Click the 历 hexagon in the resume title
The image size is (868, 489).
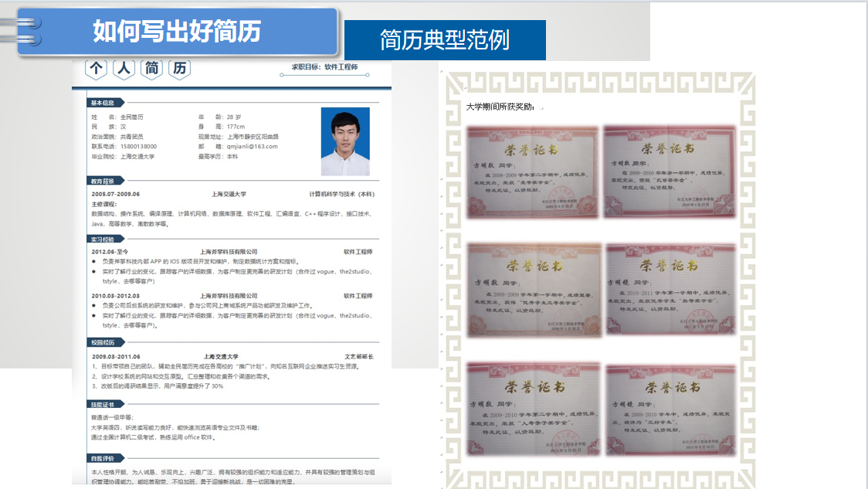[x=179, y=69]
